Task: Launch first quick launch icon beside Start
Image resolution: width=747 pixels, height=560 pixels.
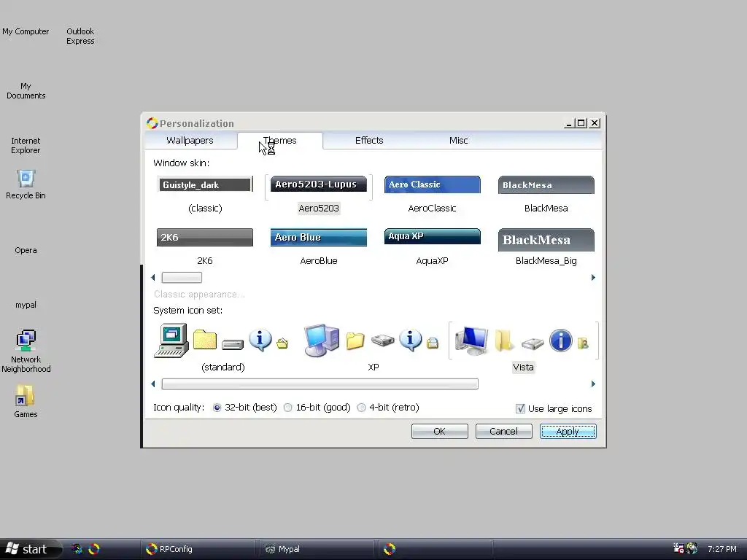Action: pos(77,549)
